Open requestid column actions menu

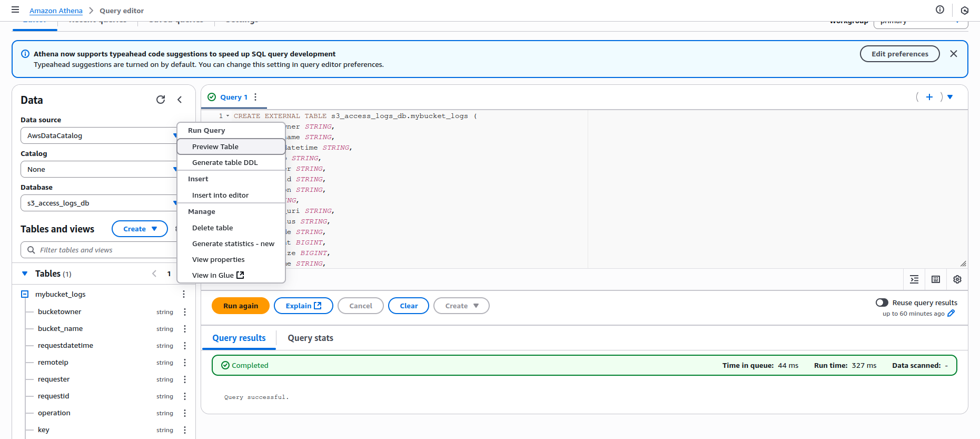coord(185,396)
